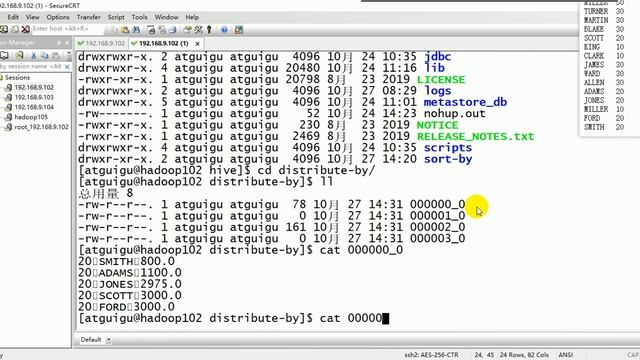640x360 pixels.
Task: Click the terminal input cursor after 'cat 00000'
Action: click(x=386, y=318)
